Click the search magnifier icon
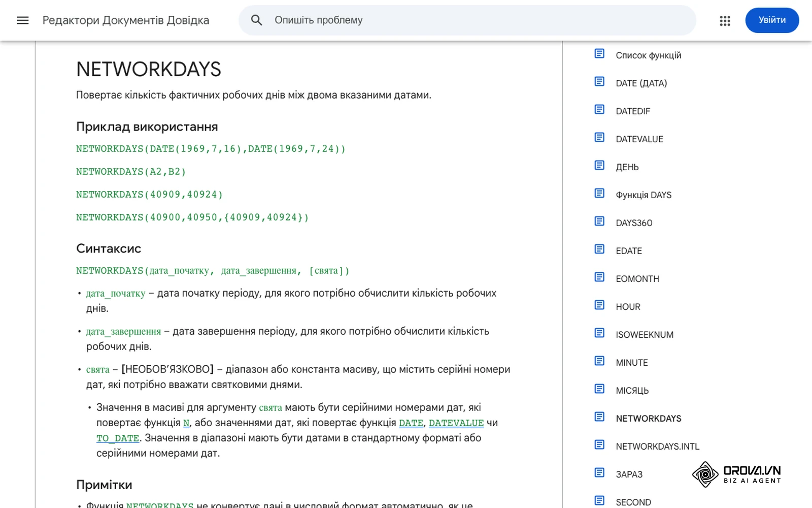The width and height of the screenshot is (812, 508). pyautogui.click(x=257, y=20)
